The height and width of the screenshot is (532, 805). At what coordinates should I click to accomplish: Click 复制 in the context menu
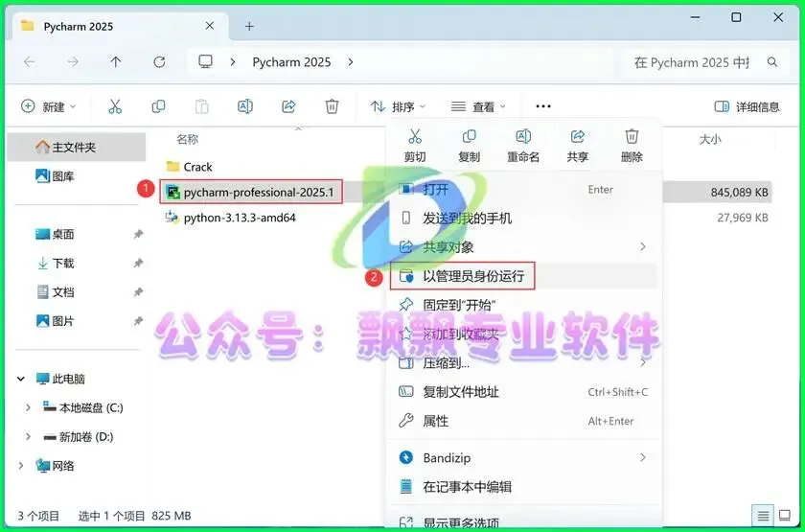point(469,146)
